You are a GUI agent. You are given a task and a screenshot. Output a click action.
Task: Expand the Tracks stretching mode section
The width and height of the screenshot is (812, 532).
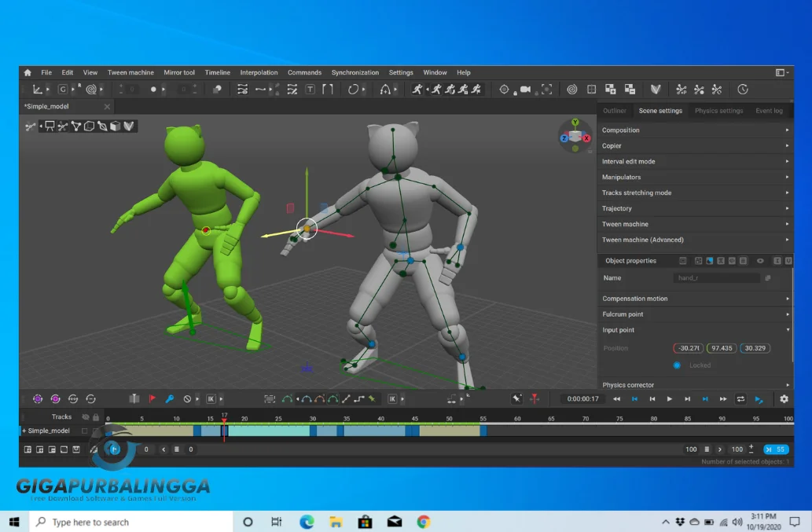tap(695, 193)
